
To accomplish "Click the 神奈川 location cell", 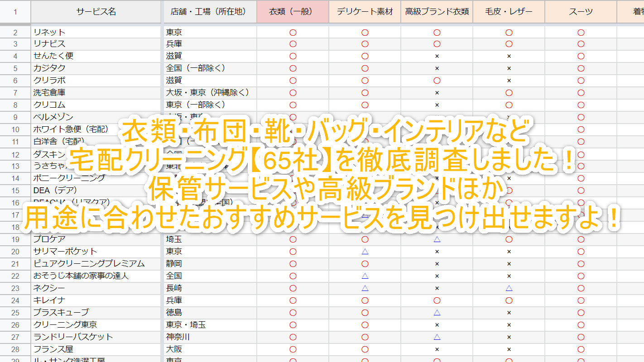I will click(210, 337).
